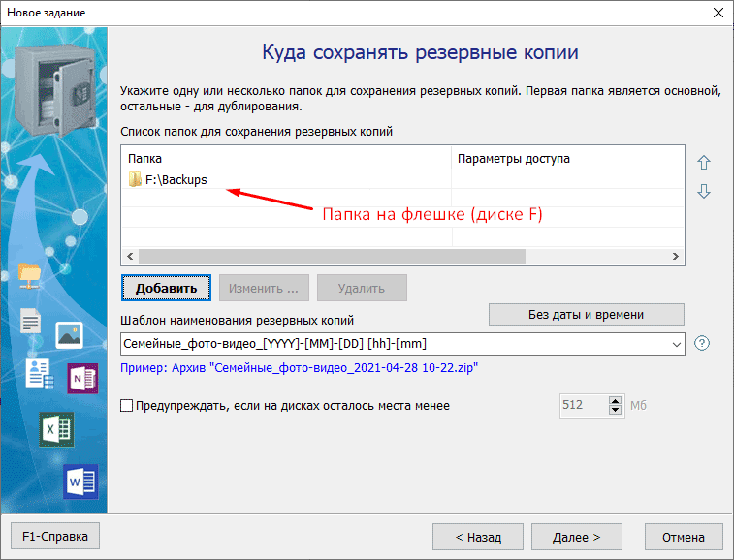Click the Папка column header

(286, 159)
